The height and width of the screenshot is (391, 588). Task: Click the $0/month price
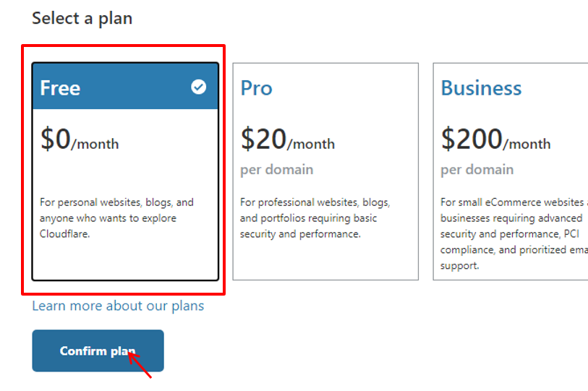(x=80, y=139)
